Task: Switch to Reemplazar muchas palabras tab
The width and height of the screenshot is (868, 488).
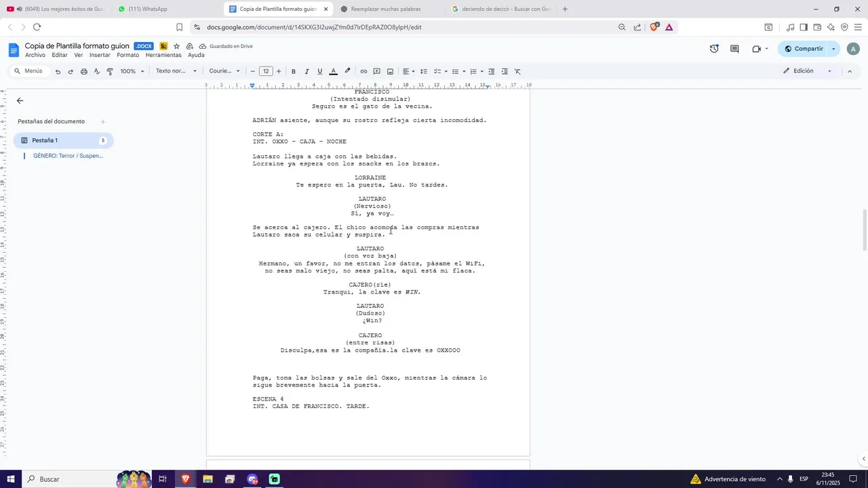Action: pos(386,9)
